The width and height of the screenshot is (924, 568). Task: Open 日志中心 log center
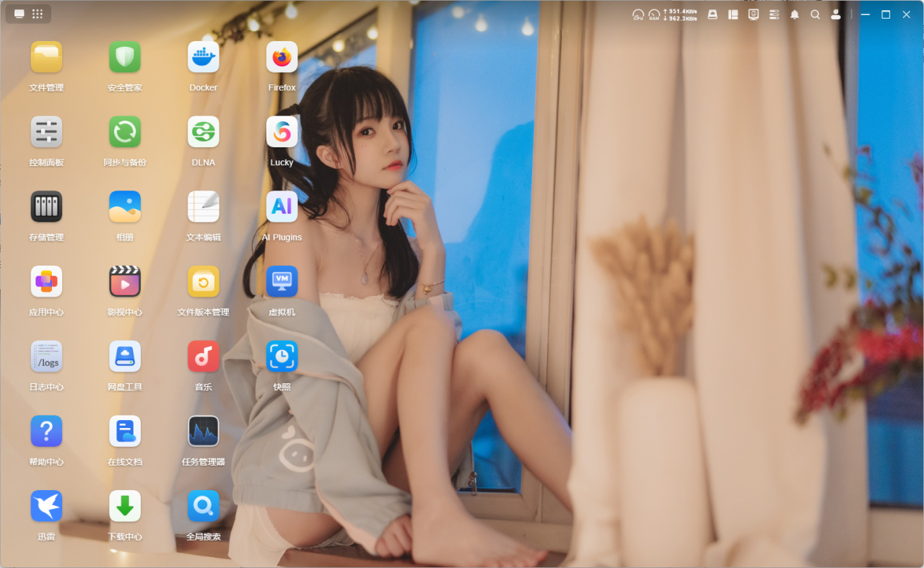pyautogui.click(x=46, y=357)
